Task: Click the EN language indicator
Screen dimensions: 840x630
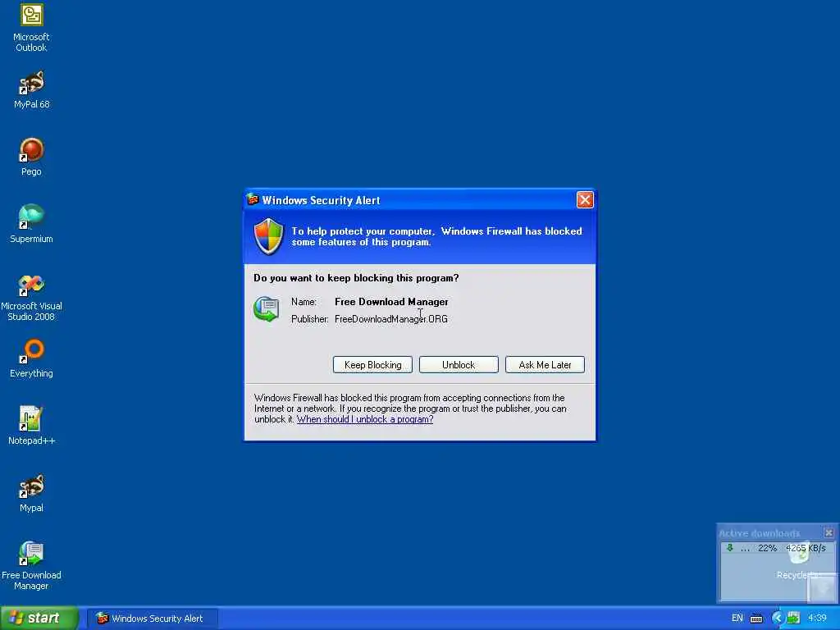Action: [737, 619]
